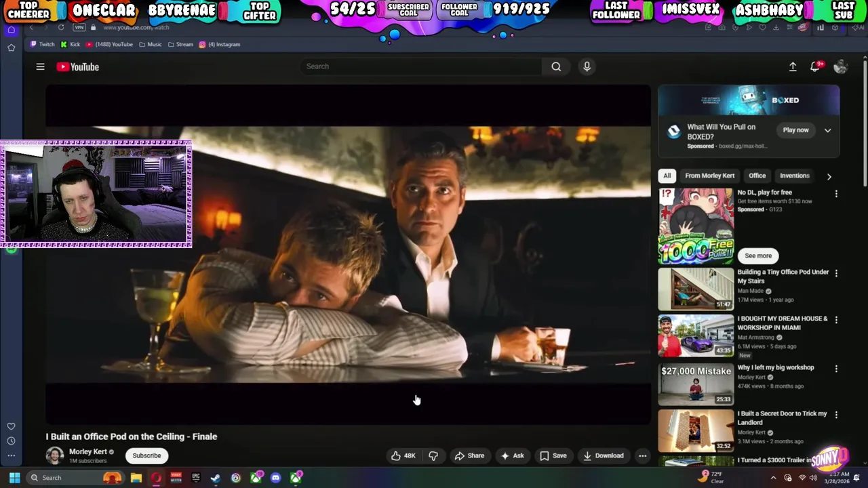Screen dimensions: 868x488
Task: Click the Windows taskbar search box
Action: coord(76,478)
